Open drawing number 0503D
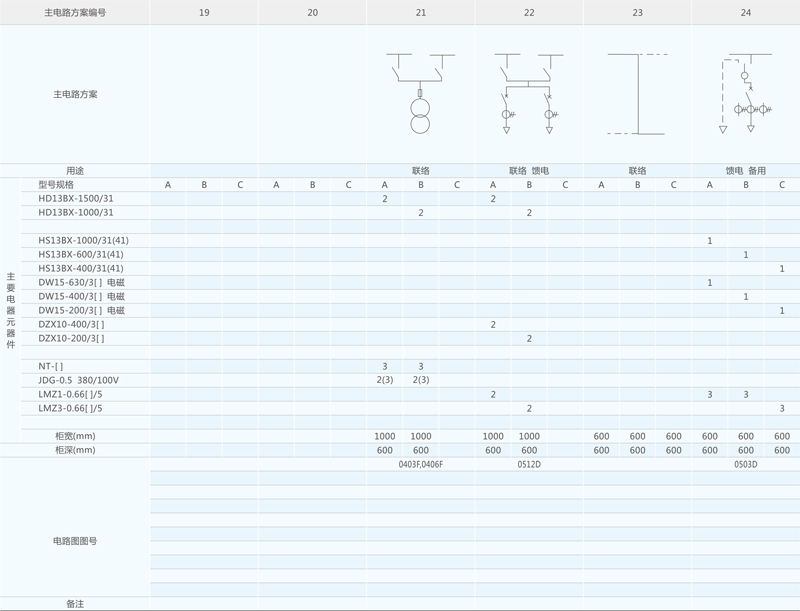The image size is (800, 611). (x=745, y=465)
